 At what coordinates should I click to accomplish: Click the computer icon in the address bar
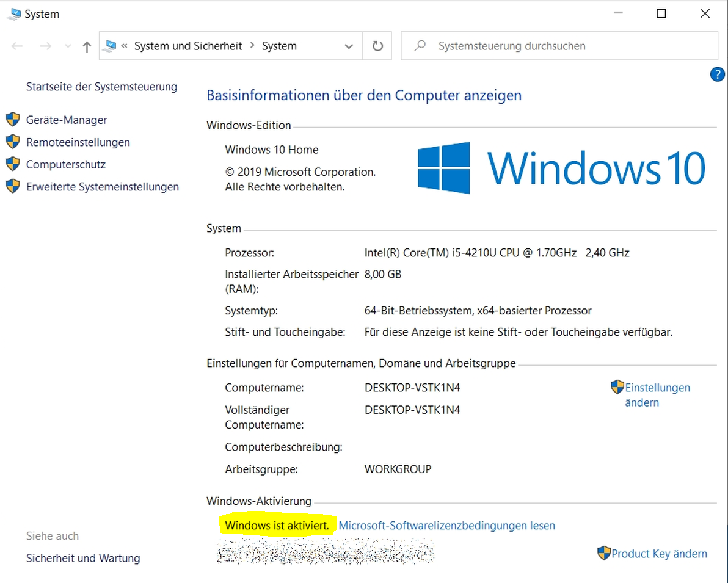point(111,46)
